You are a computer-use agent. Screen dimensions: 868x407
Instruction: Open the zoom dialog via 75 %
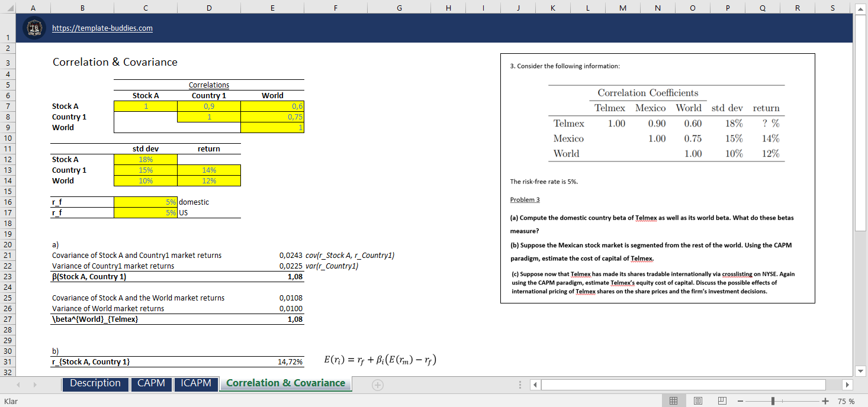(846, 401)
